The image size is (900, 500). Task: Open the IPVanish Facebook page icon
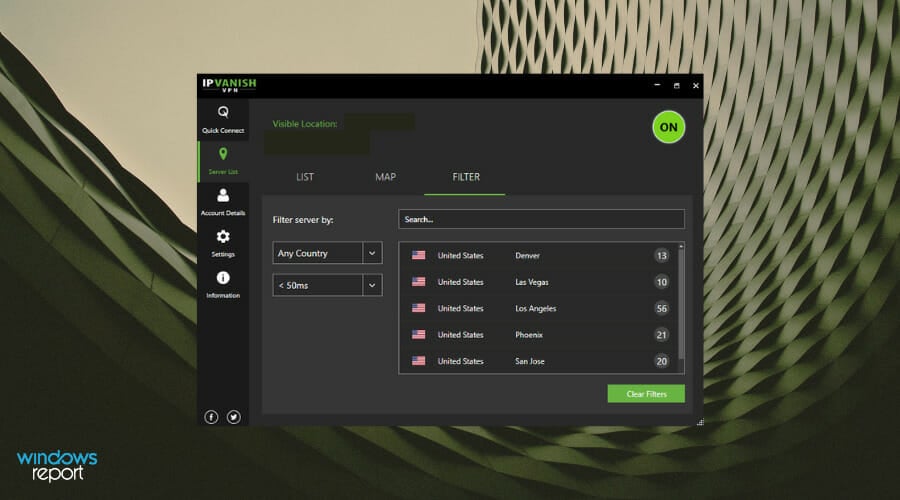[211, 417]
